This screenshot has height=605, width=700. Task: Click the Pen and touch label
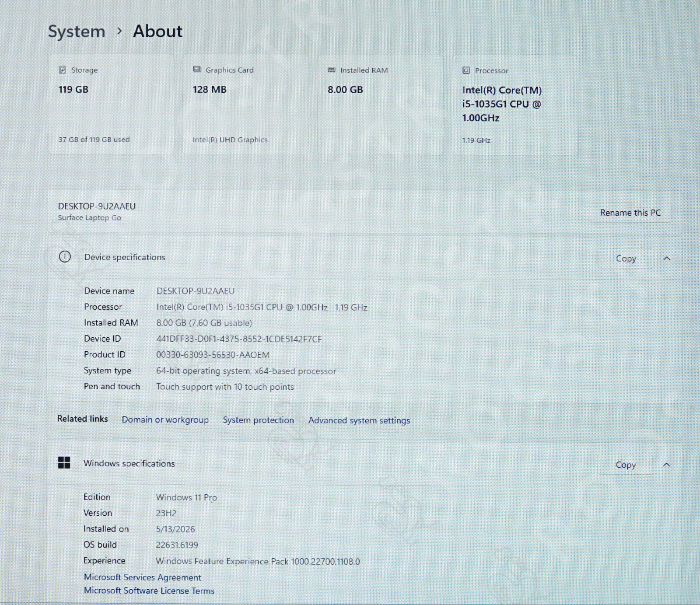coord(112,386)
